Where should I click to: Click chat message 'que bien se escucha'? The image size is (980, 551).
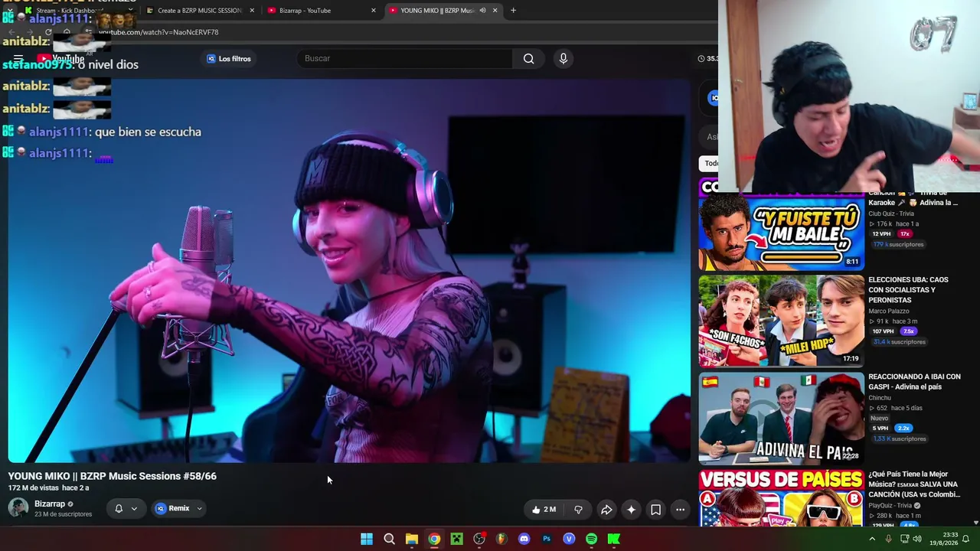coord(148,132)
